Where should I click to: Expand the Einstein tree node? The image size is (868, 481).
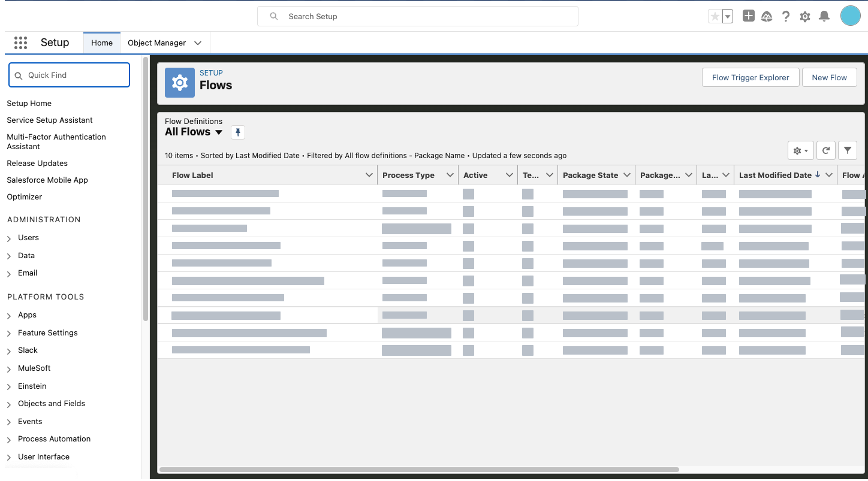coord(9,387)
